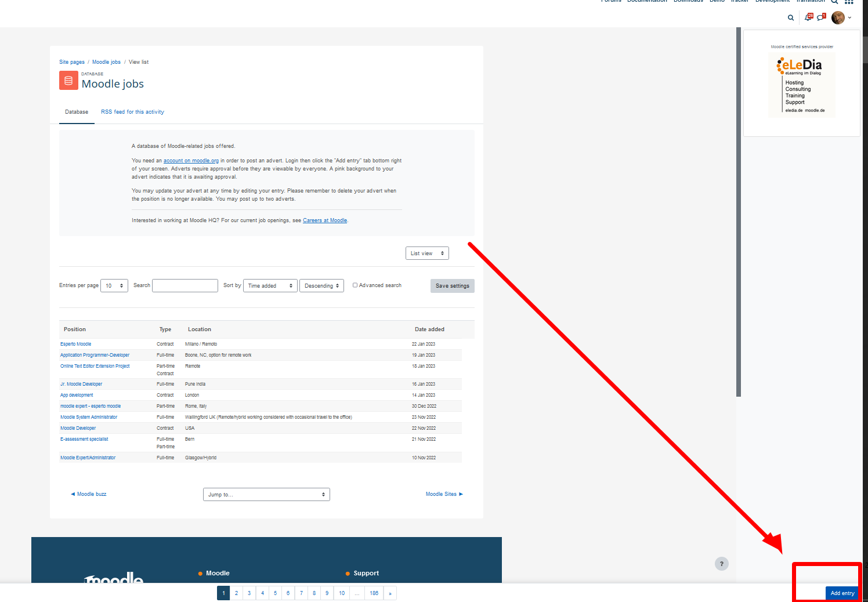Open the Moodle Developer USA entry
The image size is (868, 602).
click(x=78, y=428)
